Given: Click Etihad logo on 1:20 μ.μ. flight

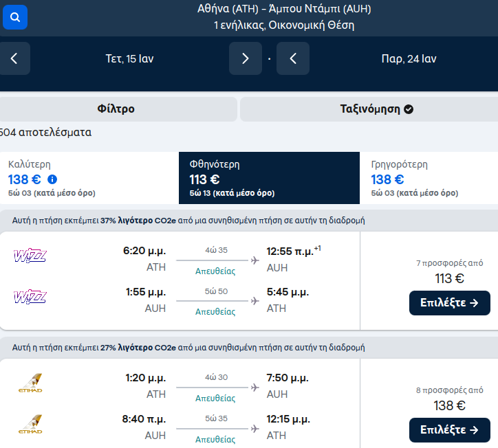Looking at the screenshot, I should pyautogui.click(x=30, y=383).
